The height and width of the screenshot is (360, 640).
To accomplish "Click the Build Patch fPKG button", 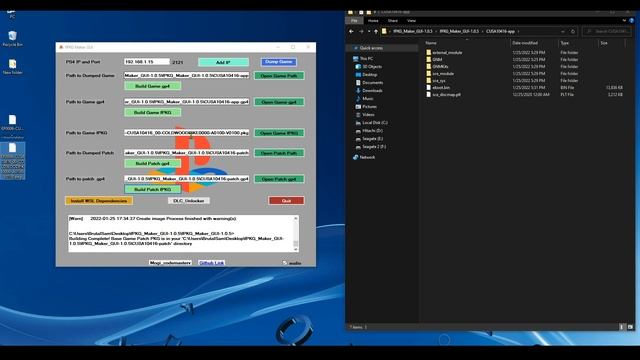I will pos(153,189).
